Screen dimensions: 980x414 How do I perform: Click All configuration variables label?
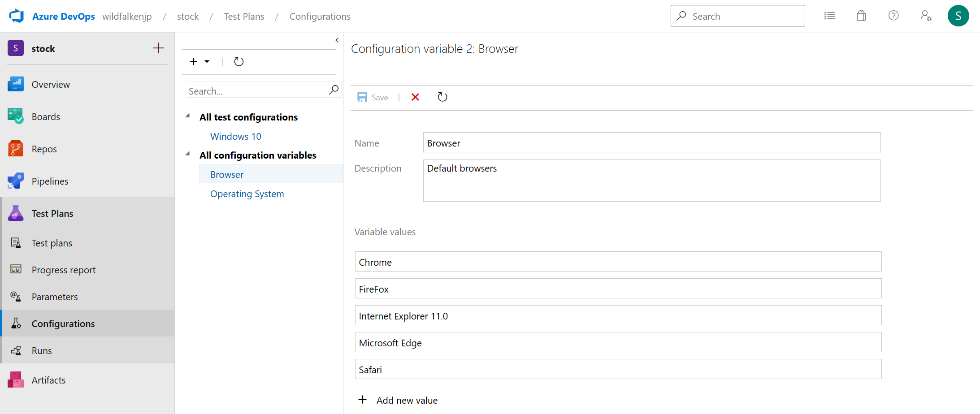[258, 155]
